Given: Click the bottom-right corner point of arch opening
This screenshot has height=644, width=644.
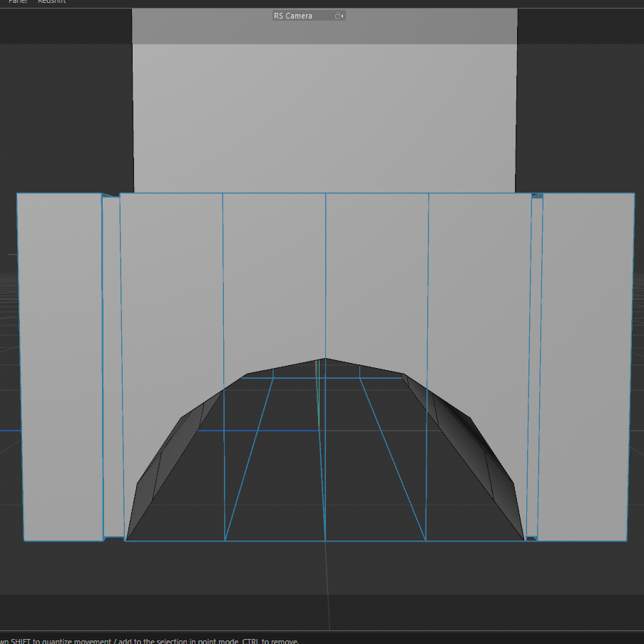Looking at the screenshot, I should click(x=525, y=541).
